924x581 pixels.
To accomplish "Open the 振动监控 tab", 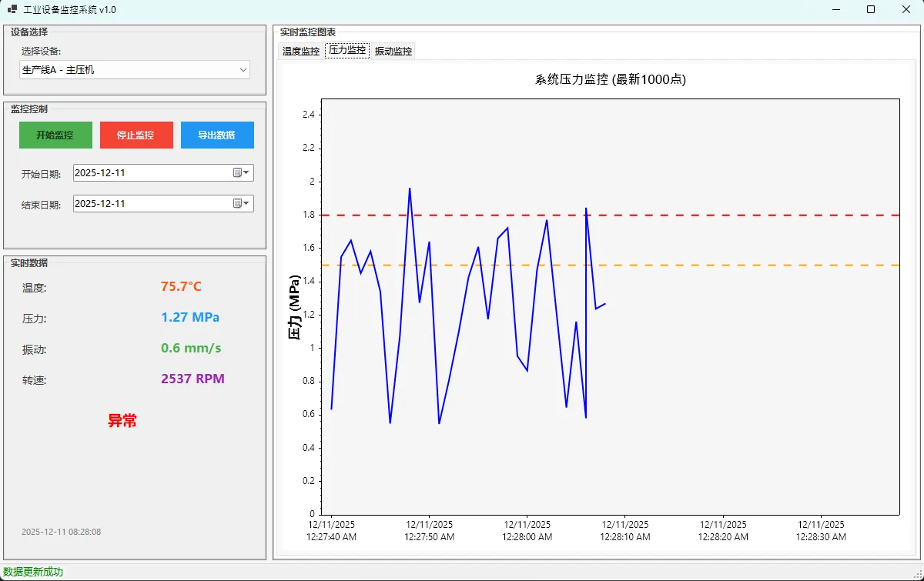I will tap(393, 52).
